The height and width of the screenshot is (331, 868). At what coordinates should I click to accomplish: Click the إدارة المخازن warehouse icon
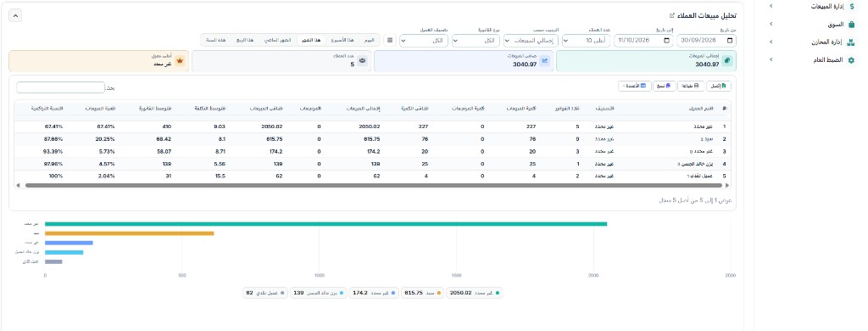coord(851,42)
